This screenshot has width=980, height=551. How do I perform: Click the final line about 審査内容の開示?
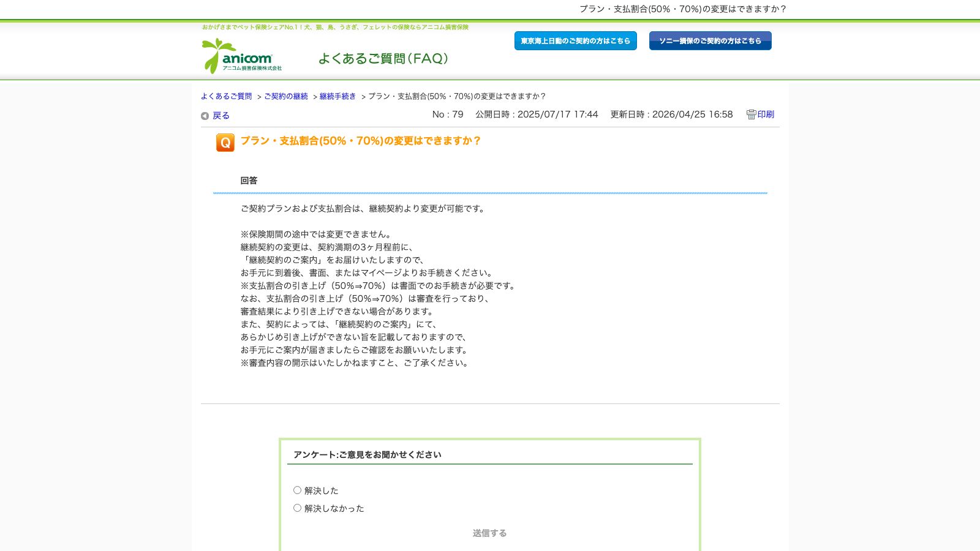pos(356,363)
